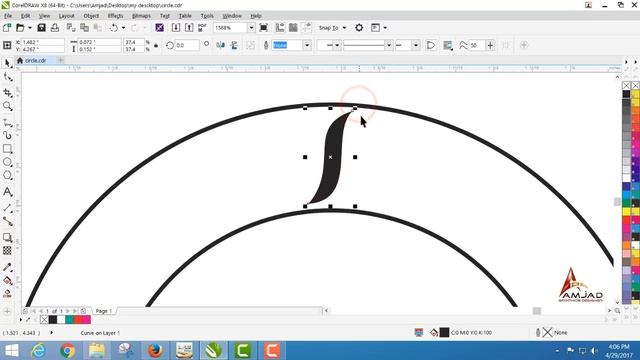Image resolution: width=640 pixels, height=360 pixels.
Task: Select the Crop tool in the toolbox
Action: click(x=7, y=93)
